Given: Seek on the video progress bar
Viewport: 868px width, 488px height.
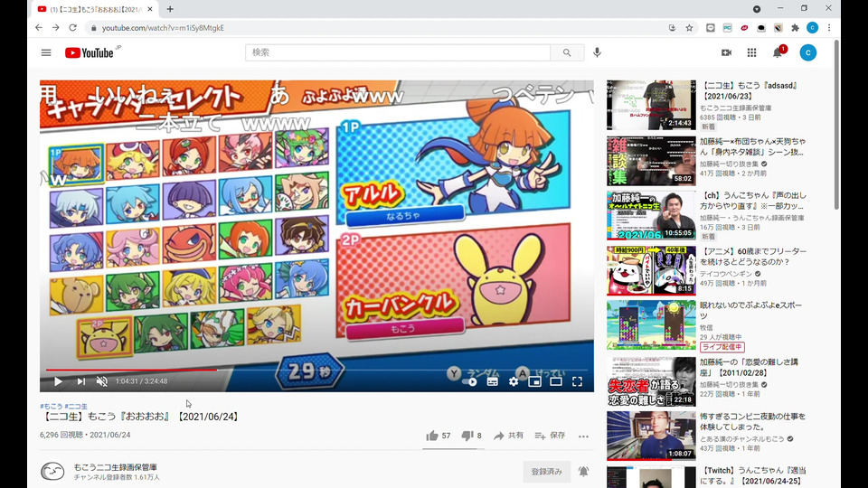Looking at the screenshot, I should (316, 370).
